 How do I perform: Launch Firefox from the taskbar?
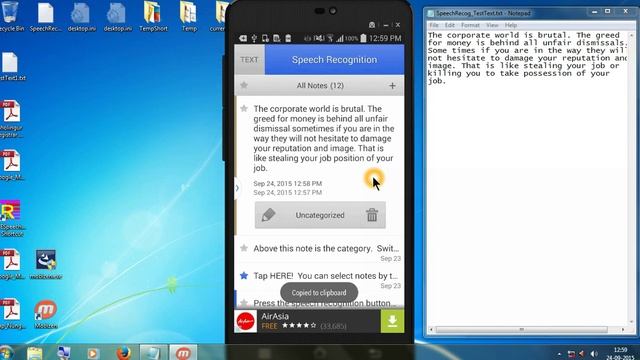coord(124,353)
